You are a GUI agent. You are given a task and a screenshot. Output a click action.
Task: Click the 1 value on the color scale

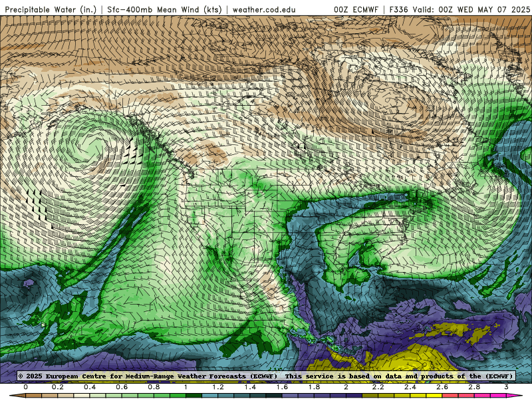tap(186, 387)
